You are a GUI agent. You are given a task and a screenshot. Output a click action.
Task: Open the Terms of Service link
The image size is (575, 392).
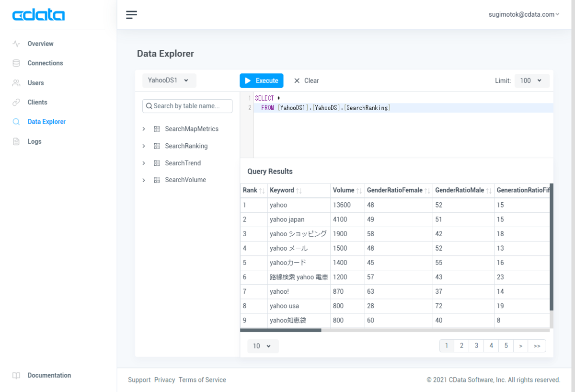(202, 380)
